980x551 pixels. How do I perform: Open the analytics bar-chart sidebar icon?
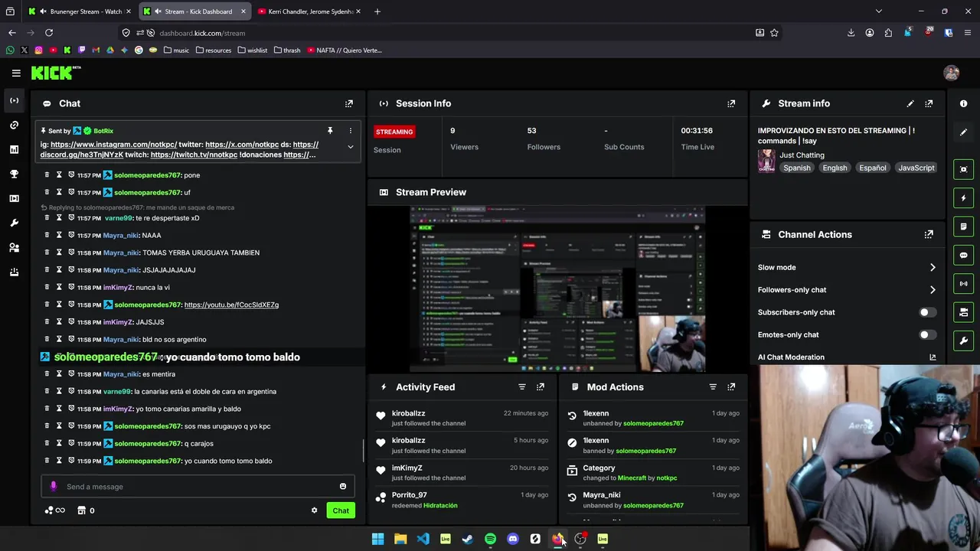(14, 149)
